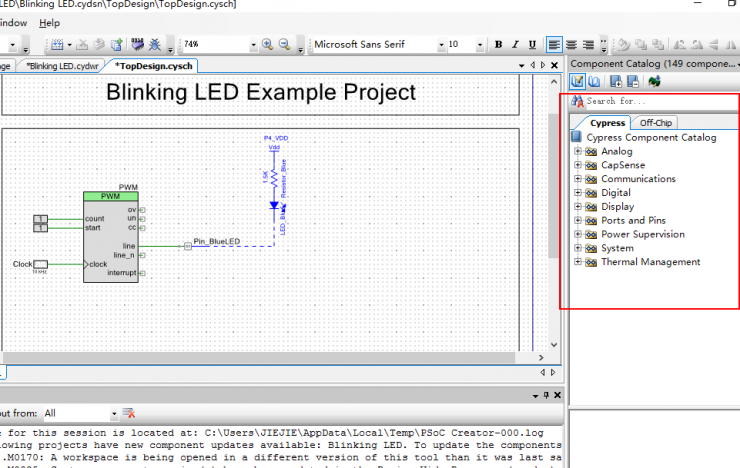Screen dimensions: 740x468
Task: Click the catalog filter icon
Action: [x=578, y=81]
